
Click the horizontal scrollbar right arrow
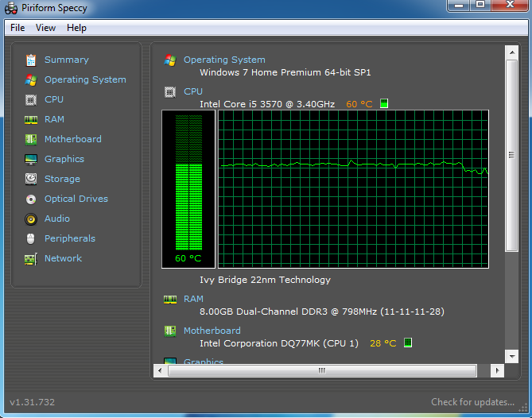click(x=497, y=370)
